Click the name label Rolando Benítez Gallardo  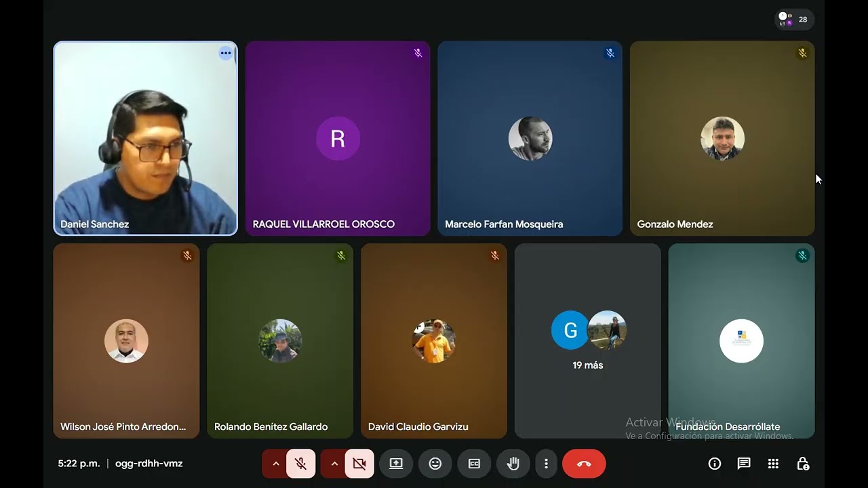271,427
